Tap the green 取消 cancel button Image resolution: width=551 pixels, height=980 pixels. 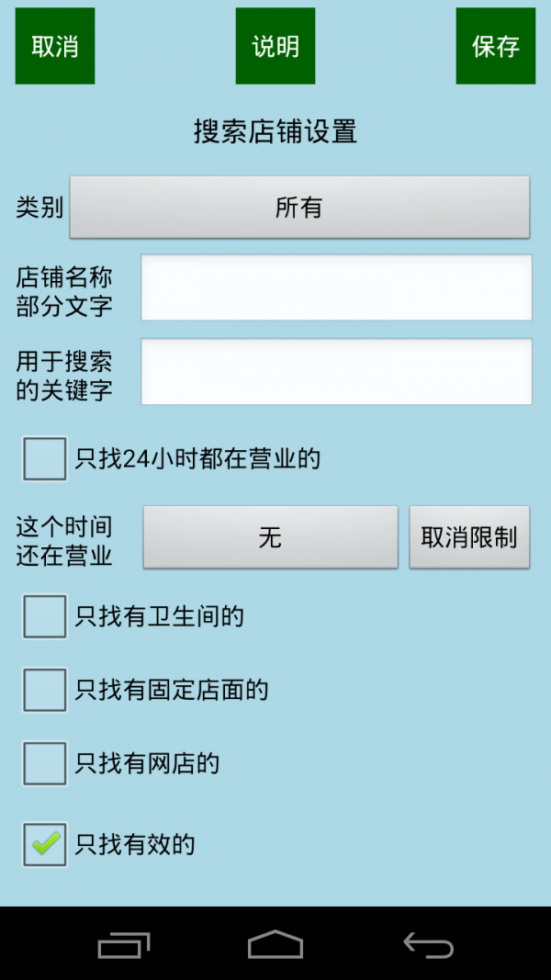click(55, 46)
